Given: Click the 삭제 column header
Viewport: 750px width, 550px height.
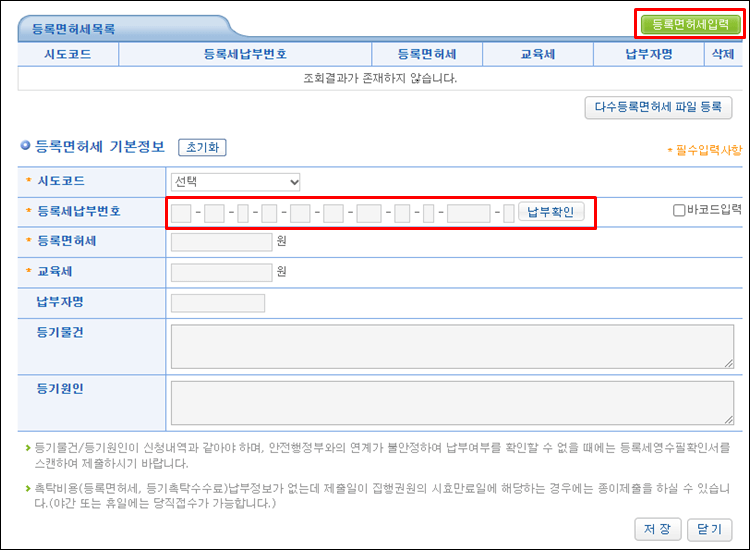Looking at the screenshot, I should 723,54.
